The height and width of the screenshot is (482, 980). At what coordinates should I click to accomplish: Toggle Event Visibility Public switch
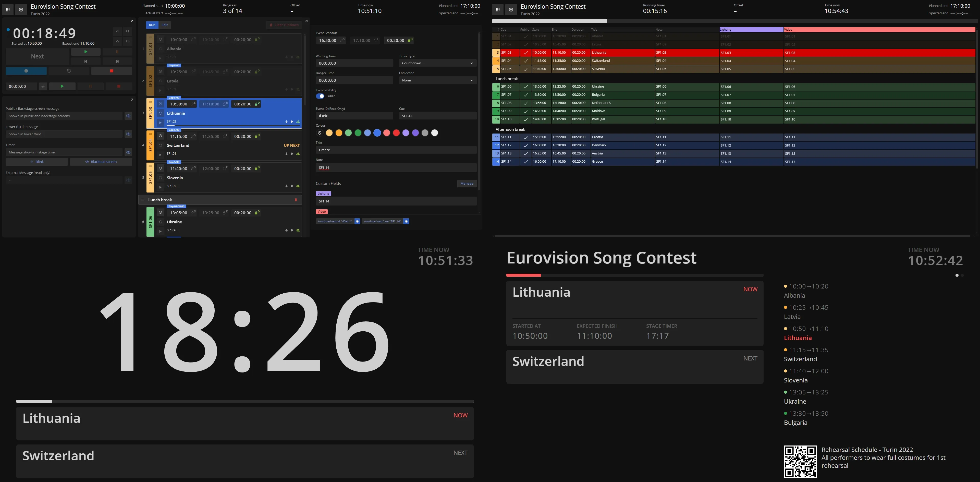[320, 96]
